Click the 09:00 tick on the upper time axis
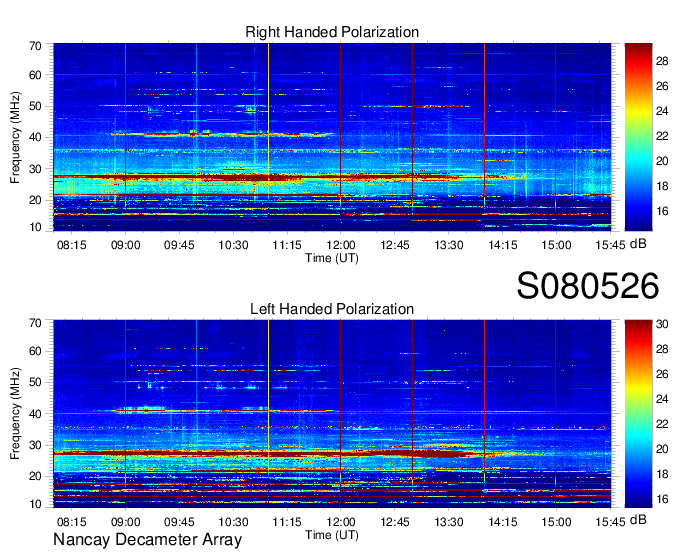 (125, 245)
